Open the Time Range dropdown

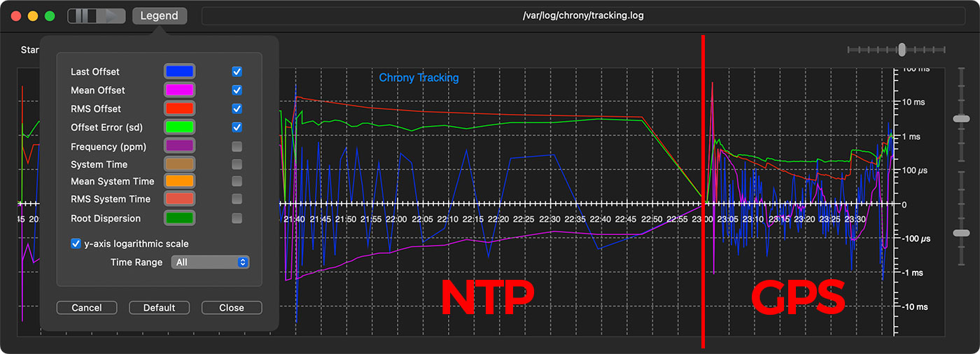click(210, 262)
